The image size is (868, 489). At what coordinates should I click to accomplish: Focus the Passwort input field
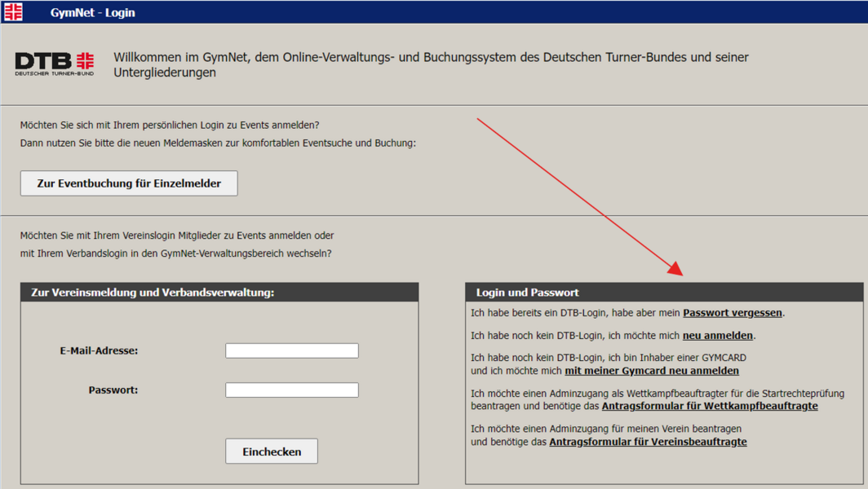(x=292, y=390)
